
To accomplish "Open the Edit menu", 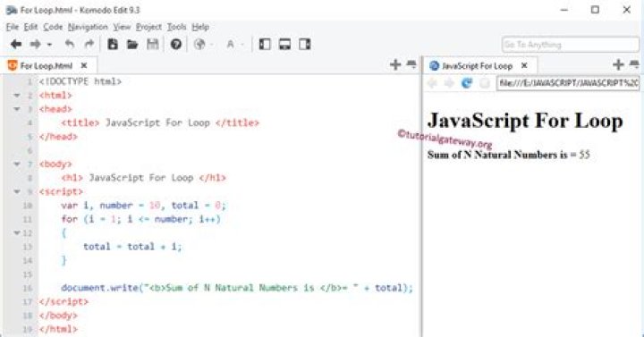I will click(x=30, y=27).
